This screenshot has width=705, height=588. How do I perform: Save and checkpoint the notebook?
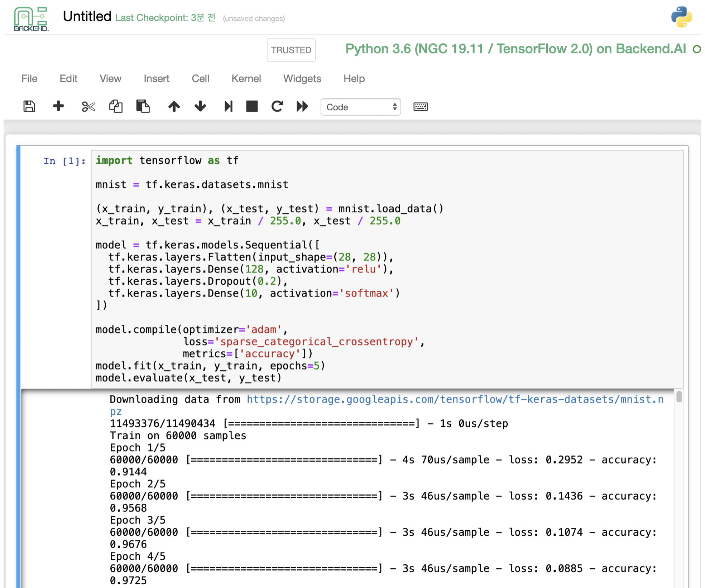29,106
